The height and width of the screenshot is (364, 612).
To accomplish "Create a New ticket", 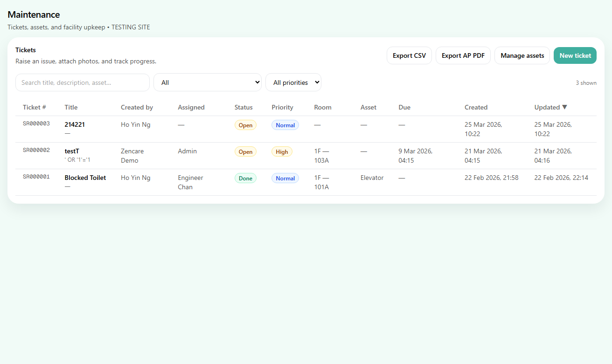I will click(575, 55).
